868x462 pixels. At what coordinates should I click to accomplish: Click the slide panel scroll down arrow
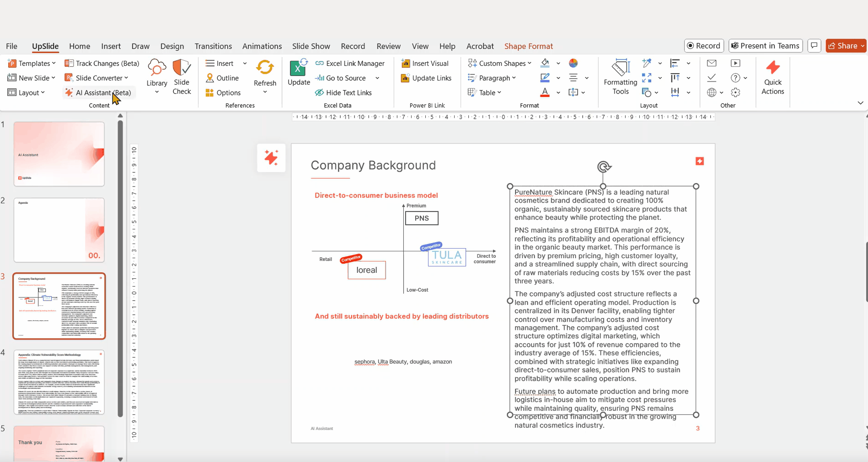(x=120, y=458)
